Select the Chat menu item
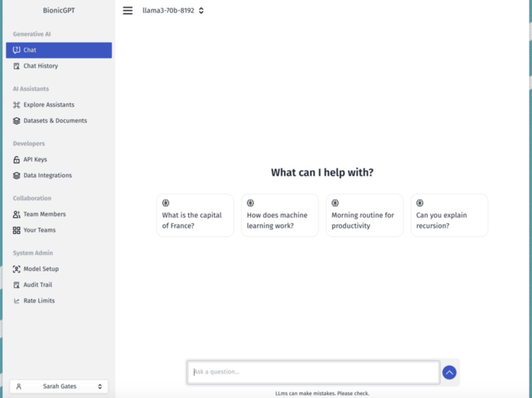Image resolution: width=532 pixels, height=398 pixels. [59, 50]
